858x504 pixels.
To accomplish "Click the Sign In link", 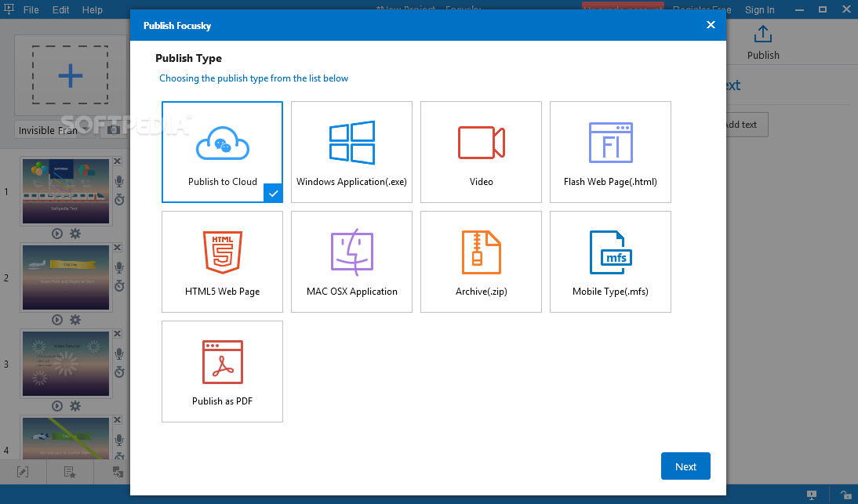I will click(x=759, y=10).
